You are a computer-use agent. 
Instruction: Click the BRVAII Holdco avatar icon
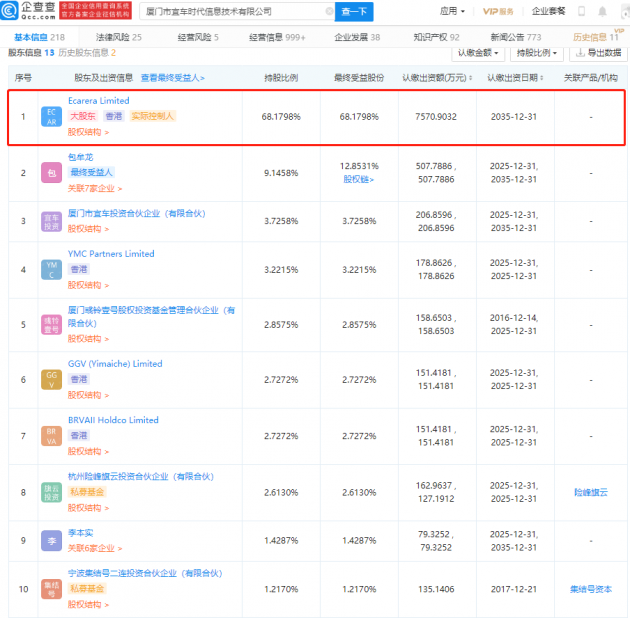click(x=52, y=434)
